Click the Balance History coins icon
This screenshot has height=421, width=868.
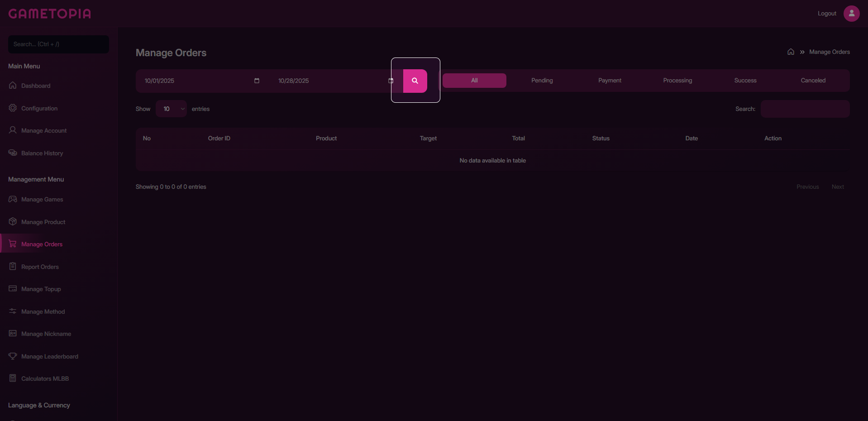pyautogui.click(x=13, y=153)
